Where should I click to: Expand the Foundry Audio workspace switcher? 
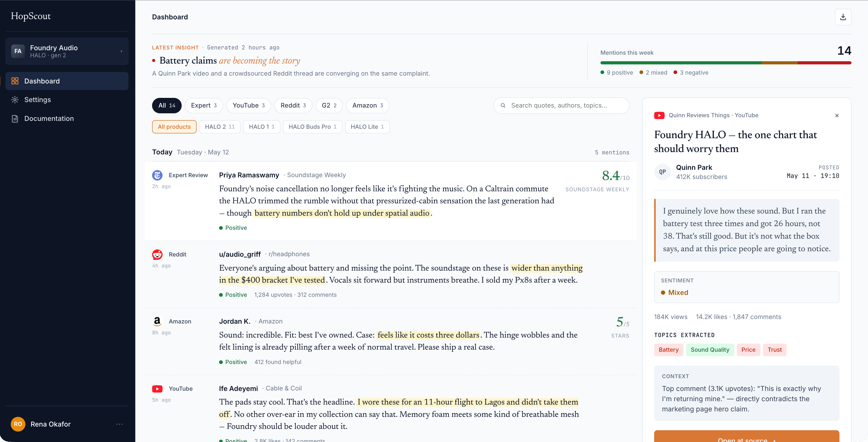click(67, 51)
